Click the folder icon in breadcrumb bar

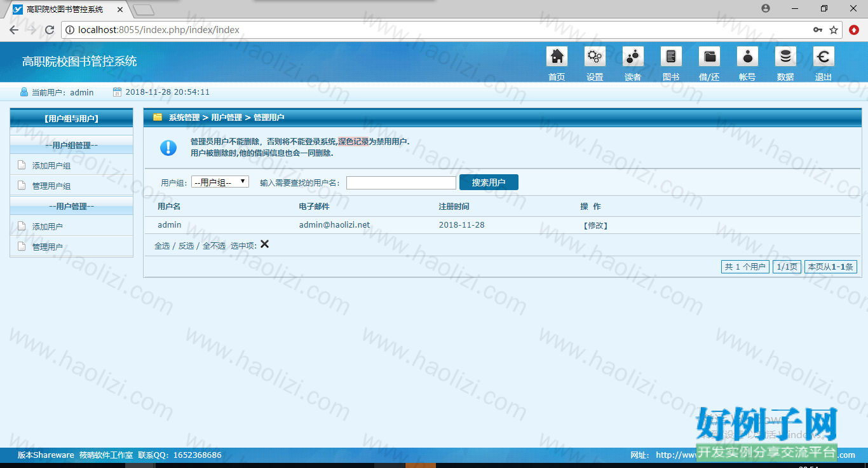[x=158, y=117]
